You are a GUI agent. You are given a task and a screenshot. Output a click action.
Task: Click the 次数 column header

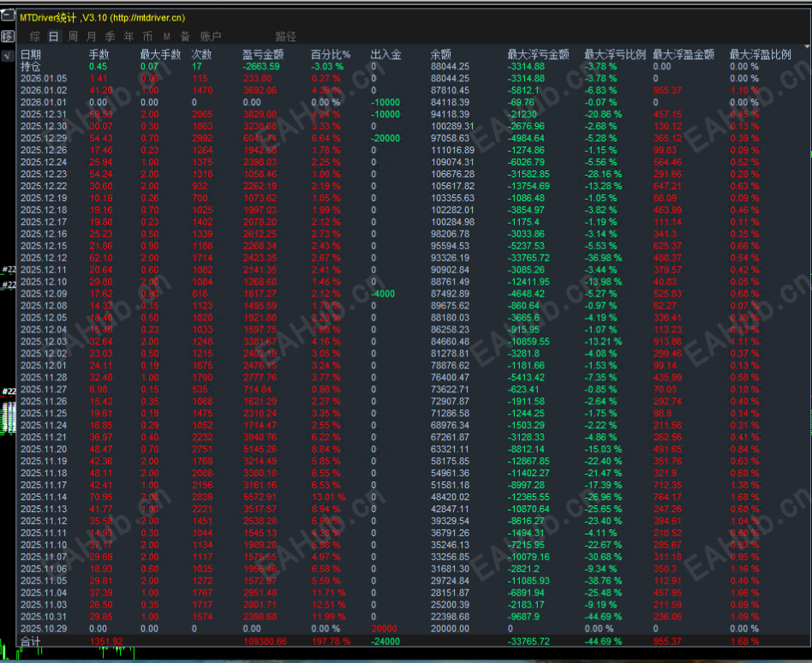click(201, 54)
